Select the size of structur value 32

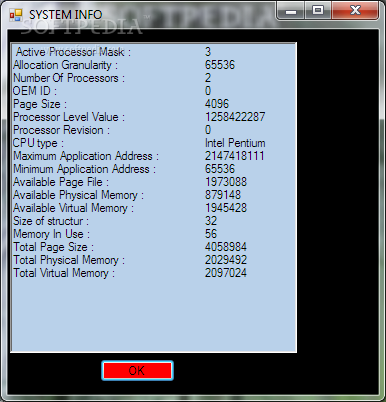click(211, 221)
